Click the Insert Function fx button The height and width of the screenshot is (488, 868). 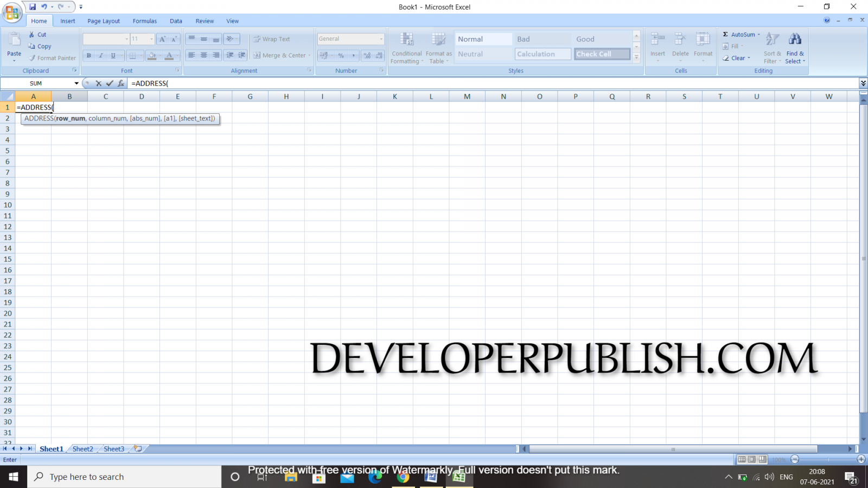pyautogui.click(x=120, y=83)
